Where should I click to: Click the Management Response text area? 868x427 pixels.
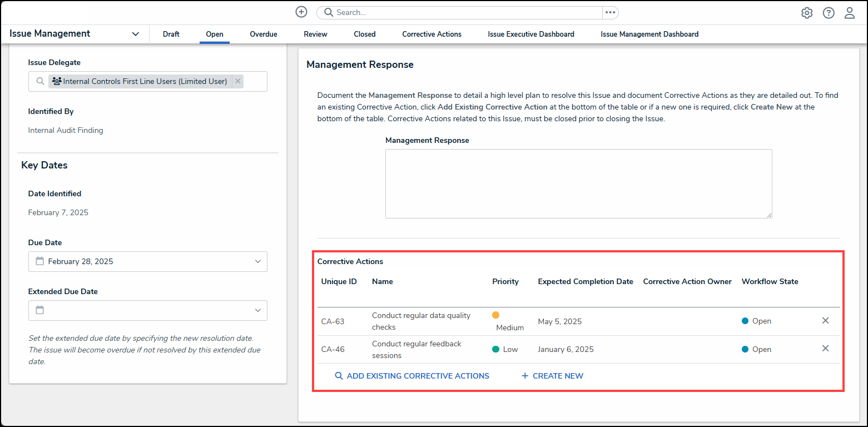pos(578,183)
